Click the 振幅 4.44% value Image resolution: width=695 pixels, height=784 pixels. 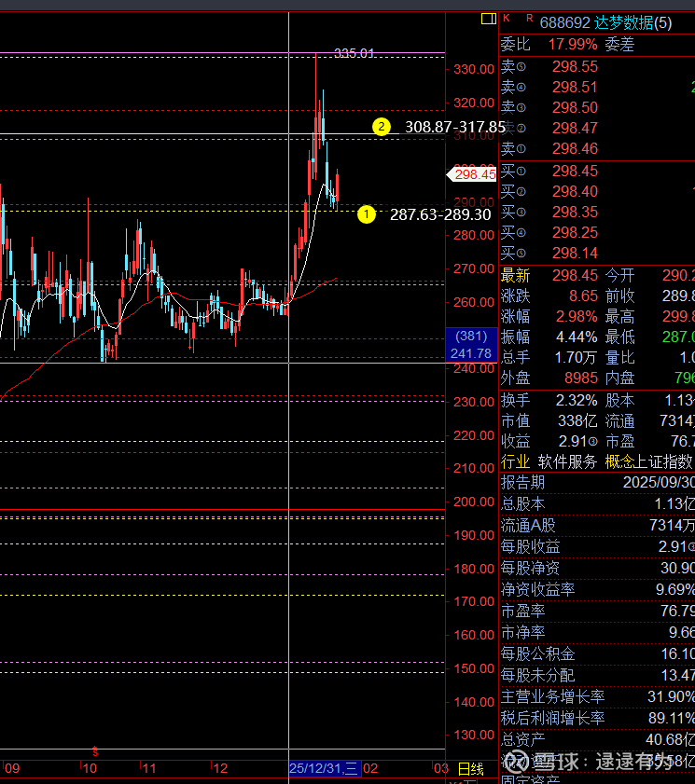pos(577,337)
